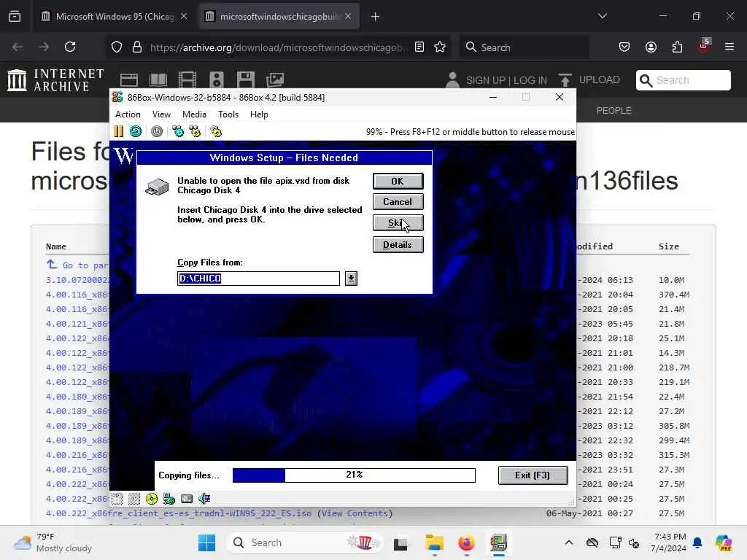Click OK in Files Needed dialog
Screen dimensions: 747x560
pos(398,182)
